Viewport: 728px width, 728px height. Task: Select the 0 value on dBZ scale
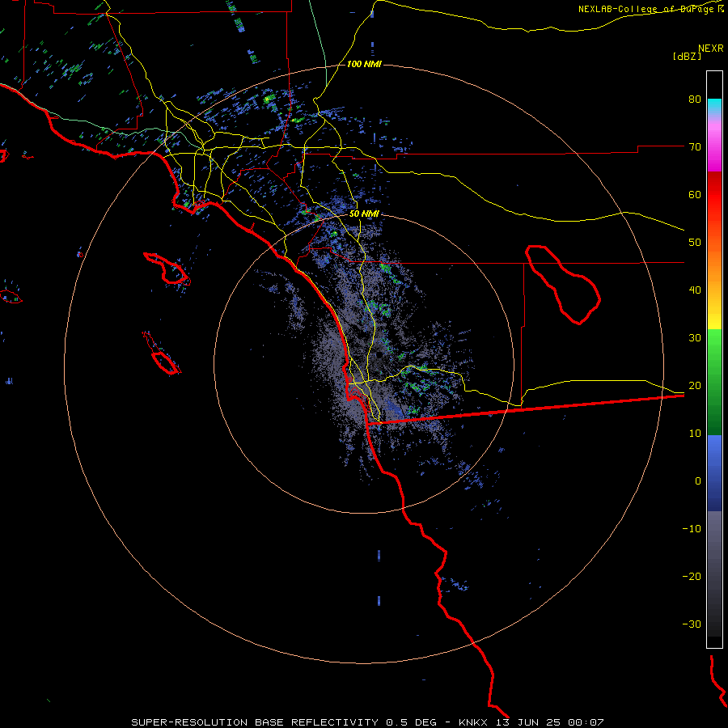coord(698,482)
